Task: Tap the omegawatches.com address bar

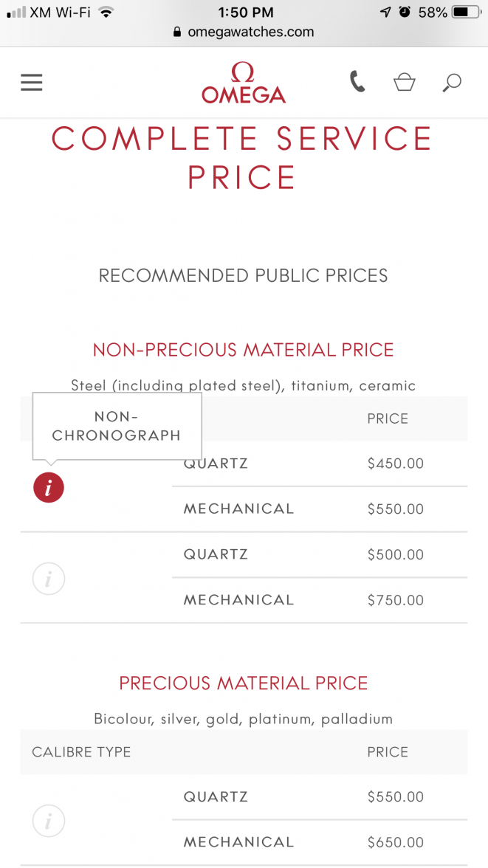Action: click(244, 32)
